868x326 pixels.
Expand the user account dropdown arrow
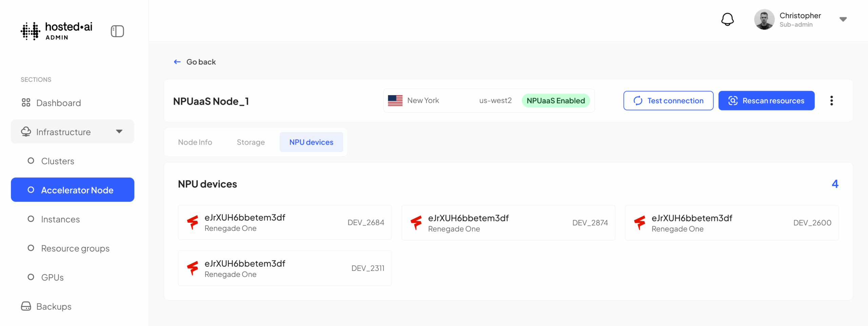point(843,19)
